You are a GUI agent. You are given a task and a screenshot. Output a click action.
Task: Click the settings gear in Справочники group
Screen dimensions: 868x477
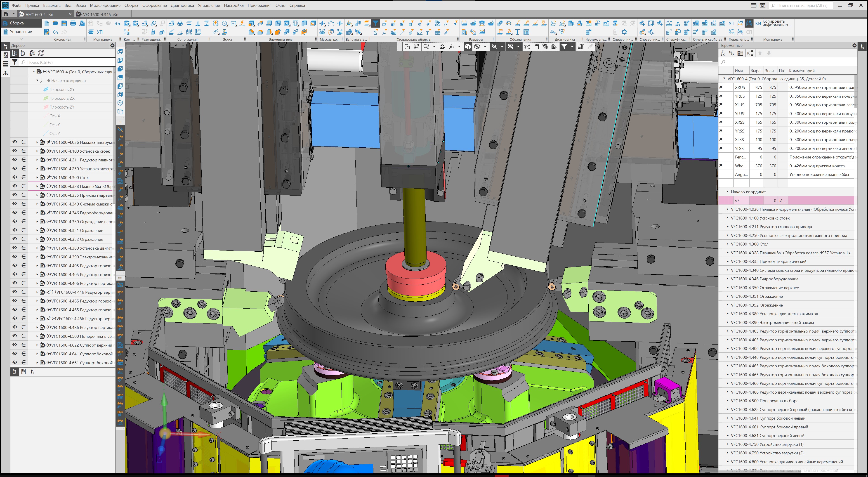(624, 32)
